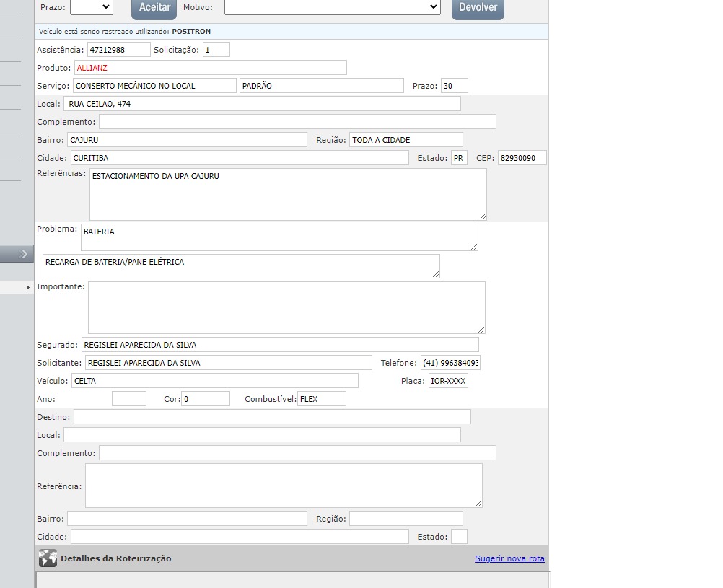
Task: Click the Veículo field with CELTA
Action: tap(215, 380)
